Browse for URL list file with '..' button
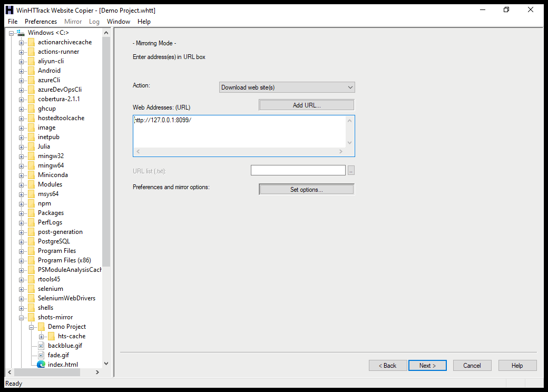Image resolution: width=548 pixels, height=392 pixels. coord(351,171)
